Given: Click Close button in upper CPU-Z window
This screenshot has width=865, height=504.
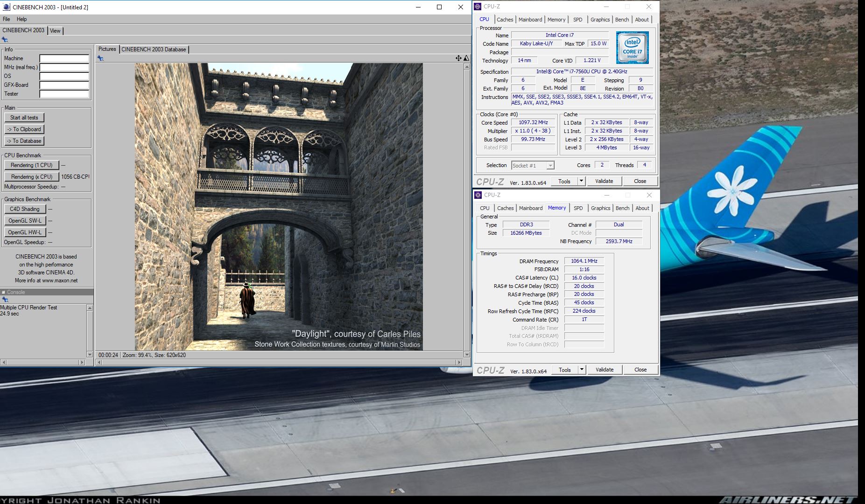Looking at the screenshot, I should [640, 181].
